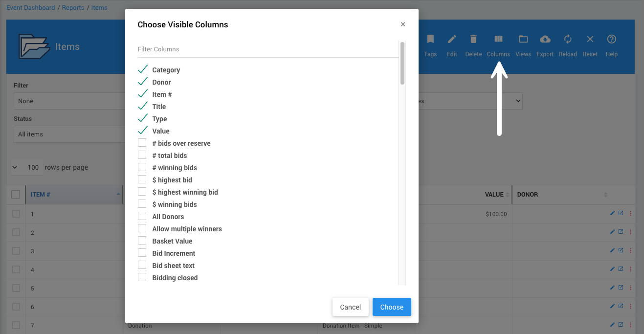Click the Reload icon
Viewport: 644px width, 334px height.
click(568, 39)
